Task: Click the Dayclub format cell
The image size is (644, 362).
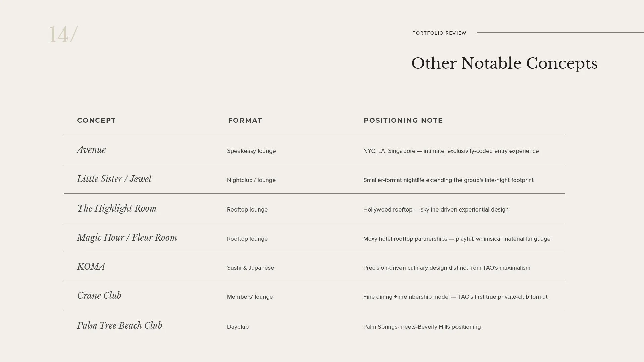Action: coord(237,327)
